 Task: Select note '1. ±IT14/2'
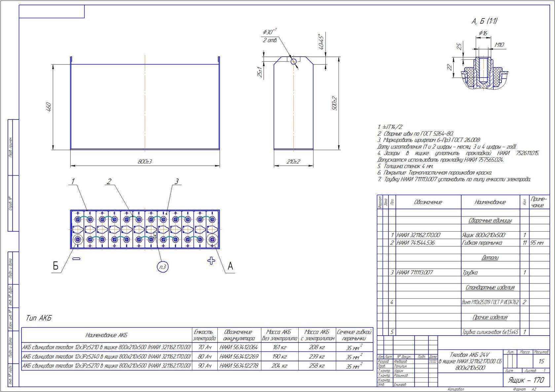(390, 127)
